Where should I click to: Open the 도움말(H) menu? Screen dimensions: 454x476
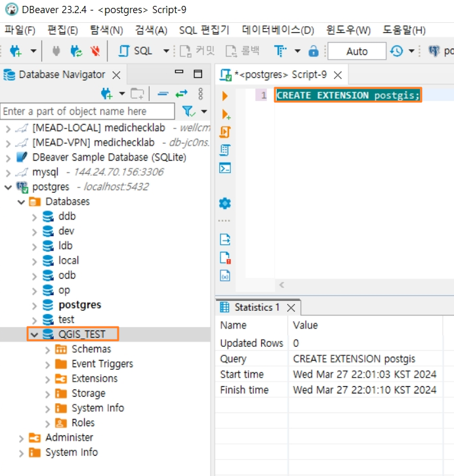tap(403, 30)
